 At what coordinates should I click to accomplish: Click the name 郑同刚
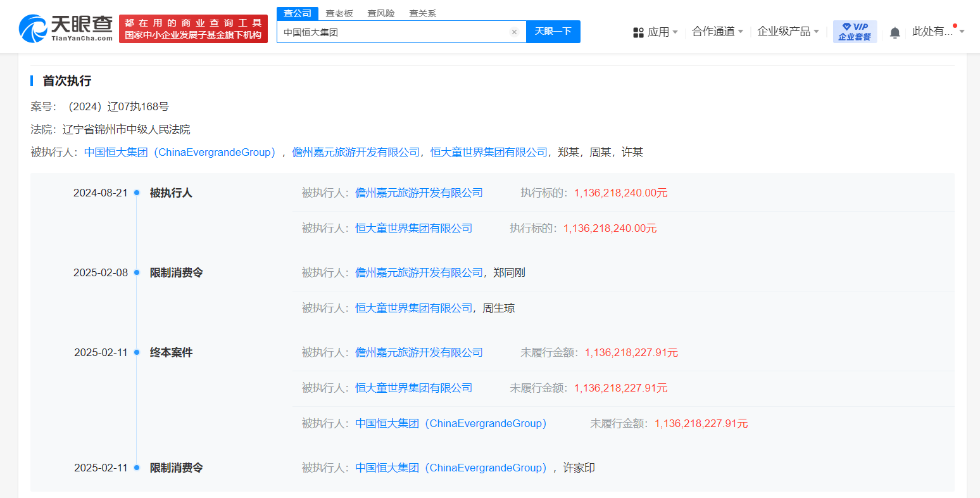509,272
